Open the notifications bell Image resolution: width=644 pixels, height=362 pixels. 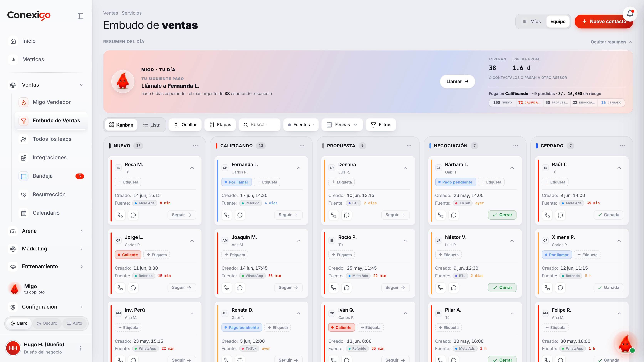click(x=630, y=14)
